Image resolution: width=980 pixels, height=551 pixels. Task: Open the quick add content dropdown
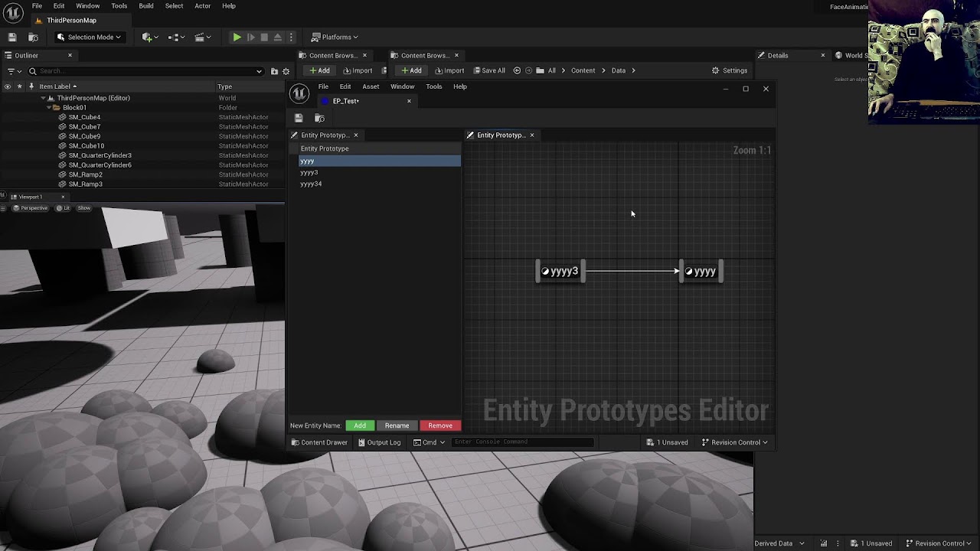[150, 37]
